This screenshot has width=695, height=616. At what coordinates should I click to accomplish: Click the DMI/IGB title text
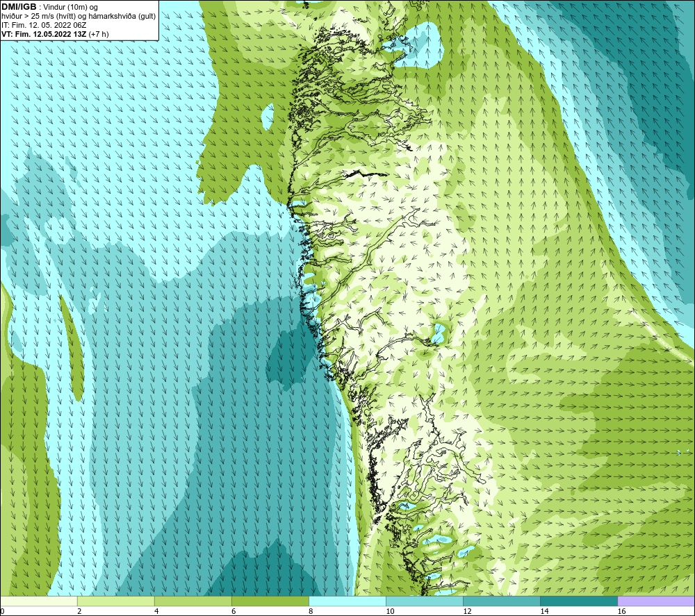pos(19,7)
